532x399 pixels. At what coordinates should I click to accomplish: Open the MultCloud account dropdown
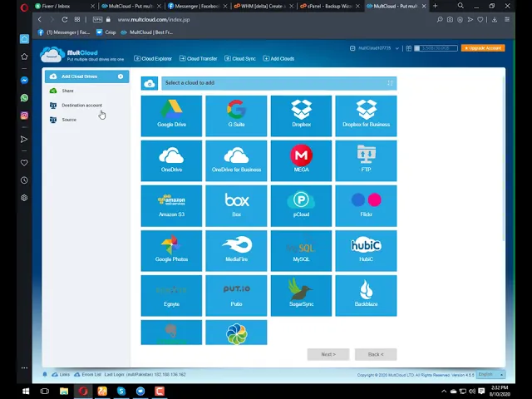(x=375, y=48)
